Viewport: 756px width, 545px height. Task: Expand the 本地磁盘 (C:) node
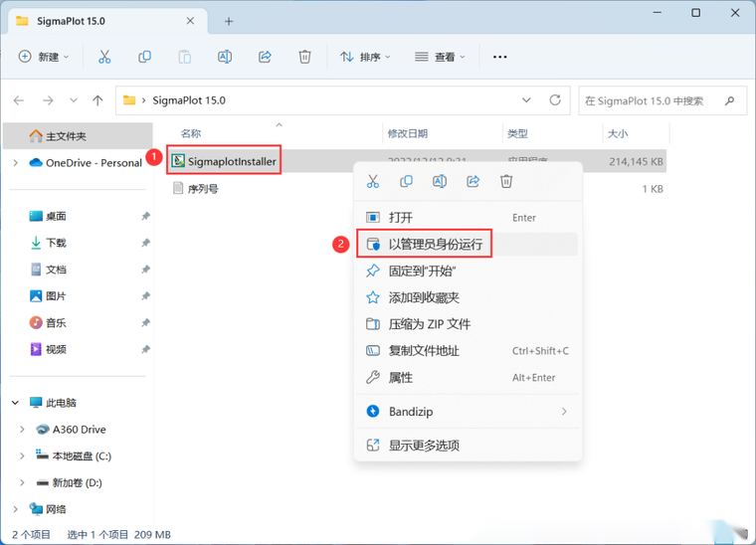[22, 455]
